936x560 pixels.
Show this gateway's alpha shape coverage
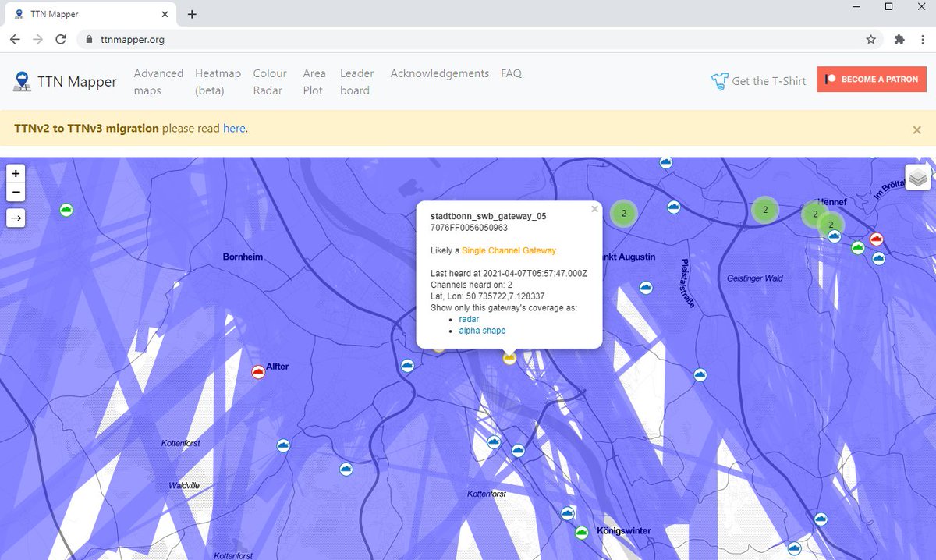coord(482,331)
